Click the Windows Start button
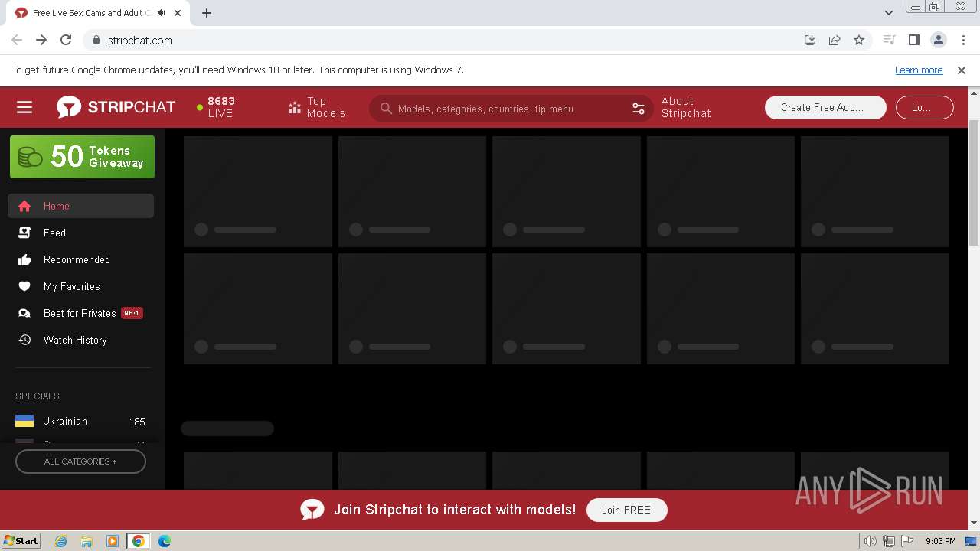The height and width of the screenshot is (551, 980). (21, 541)
